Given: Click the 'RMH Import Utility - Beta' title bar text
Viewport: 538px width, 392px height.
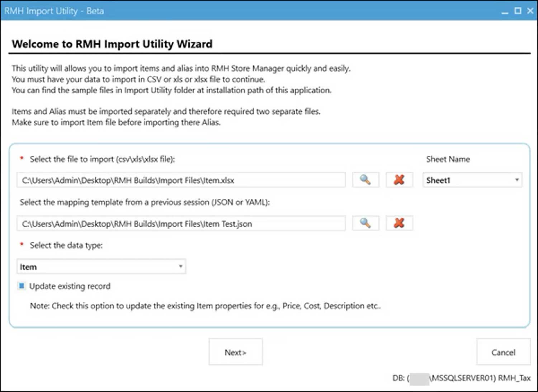Looking at the screenshot, I should pyautogui.click(x=54, y=11).
